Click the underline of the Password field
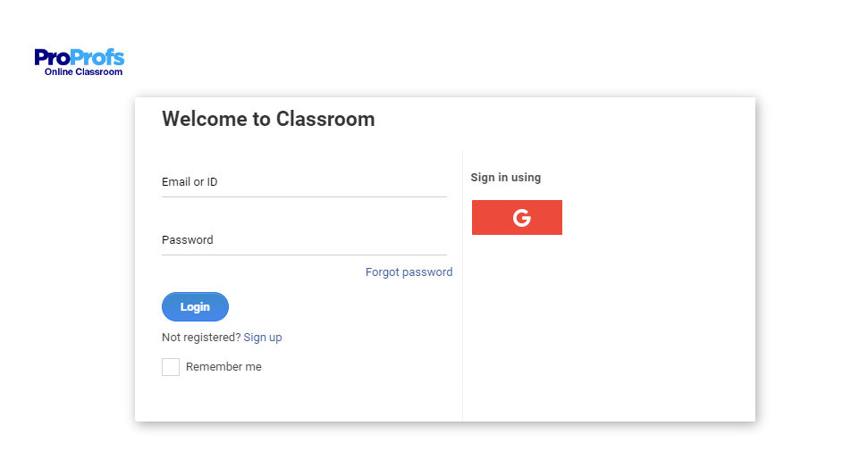Image resolution: width=868 pixels, height=451 pixels. point(304,255)
